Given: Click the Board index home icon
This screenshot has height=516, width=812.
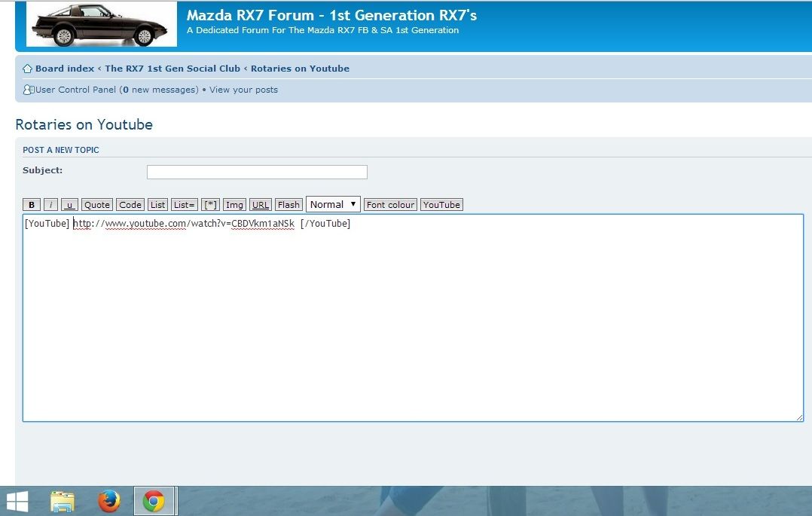Looking at the screenshot, I should [x=27, y=69].
